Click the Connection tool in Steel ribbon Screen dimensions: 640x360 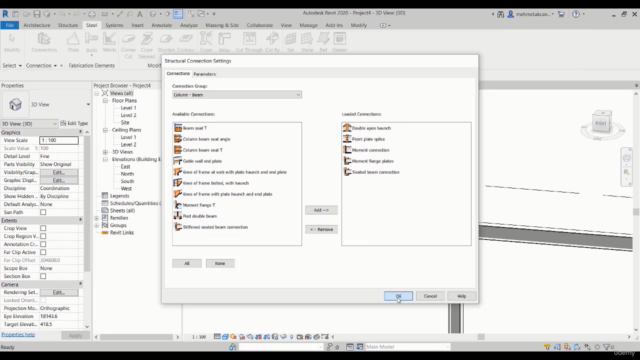44,42
